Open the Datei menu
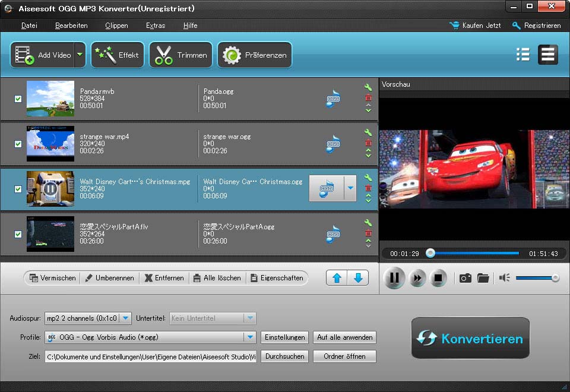This screenshot has width=570, height=392. (x=29, y=26)
